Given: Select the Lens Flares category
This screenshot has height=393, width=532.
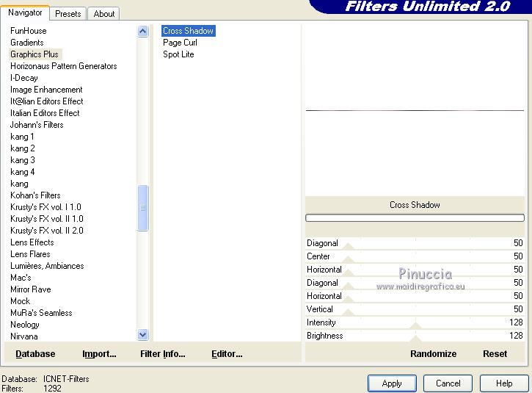Looking at the screenshot, I should click(x=30, y=254).
